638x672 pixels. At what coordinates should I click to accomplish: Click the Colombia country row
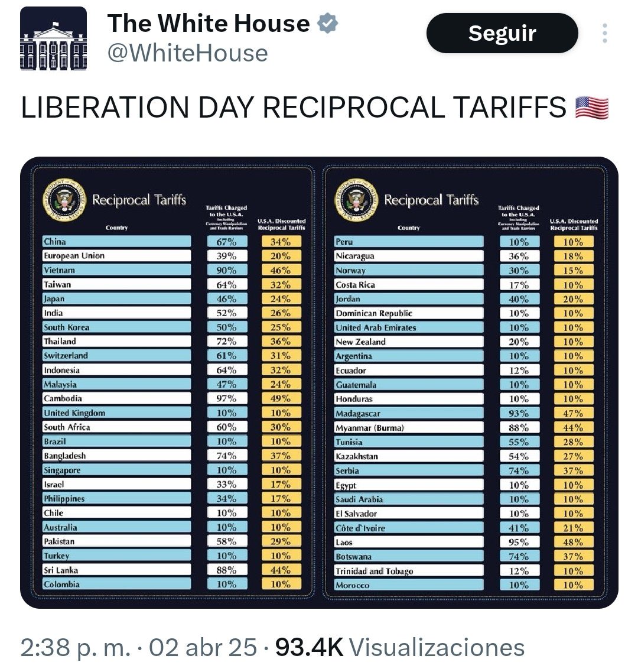pos(116,585)
